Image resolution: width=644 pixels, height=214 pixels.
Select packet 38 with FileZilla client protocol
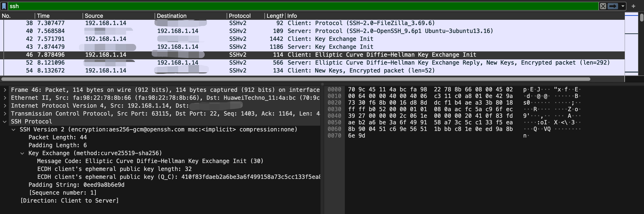(x=312, y=23)
